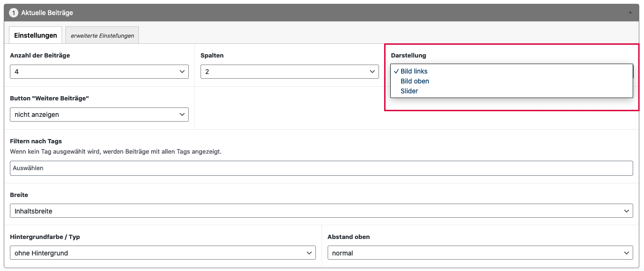Screen dimensions: 644x271
Task: Open the erweiterte Einstellungen tab
Action: pos(102,35)
